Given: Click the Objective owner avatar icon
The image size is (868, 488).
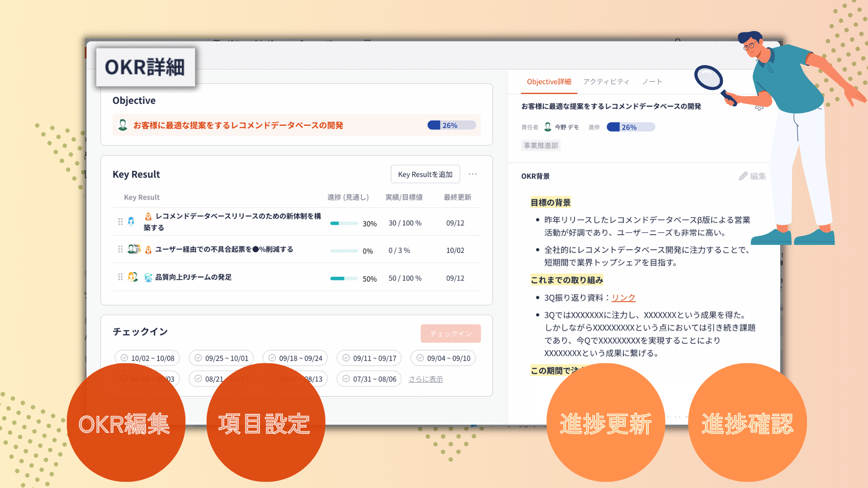Looking at the screenshot, I should 123,125.
